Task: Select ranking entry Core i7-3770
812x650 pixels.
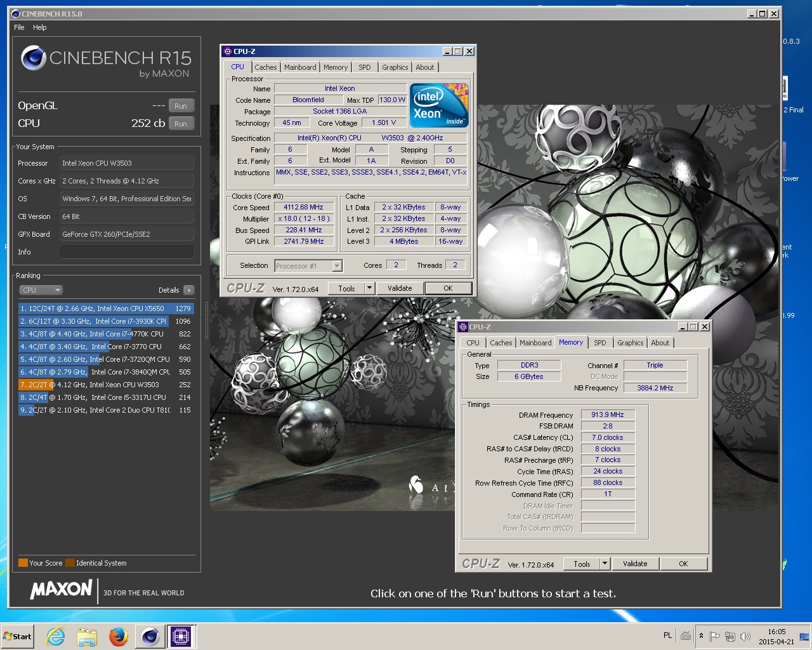Action: (x=106, y=347)
